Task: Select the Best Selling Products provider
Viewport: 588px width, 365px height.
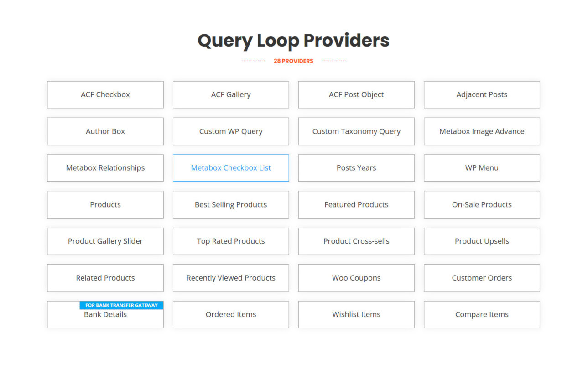Action: (x=231, y=204)
